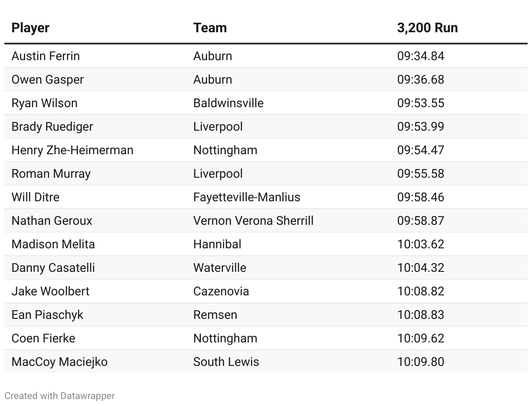Viewport: 532px width, 406px height.
Task: Click MacCoy Maciejko's 10:09.80 time
Action: (420, 362)
